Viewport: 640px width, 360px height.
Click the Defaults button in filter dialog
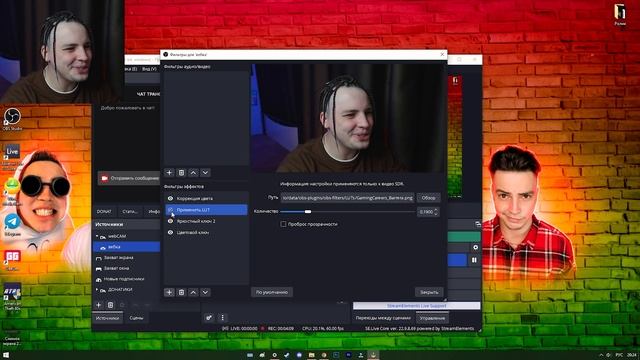coord(272,292)
